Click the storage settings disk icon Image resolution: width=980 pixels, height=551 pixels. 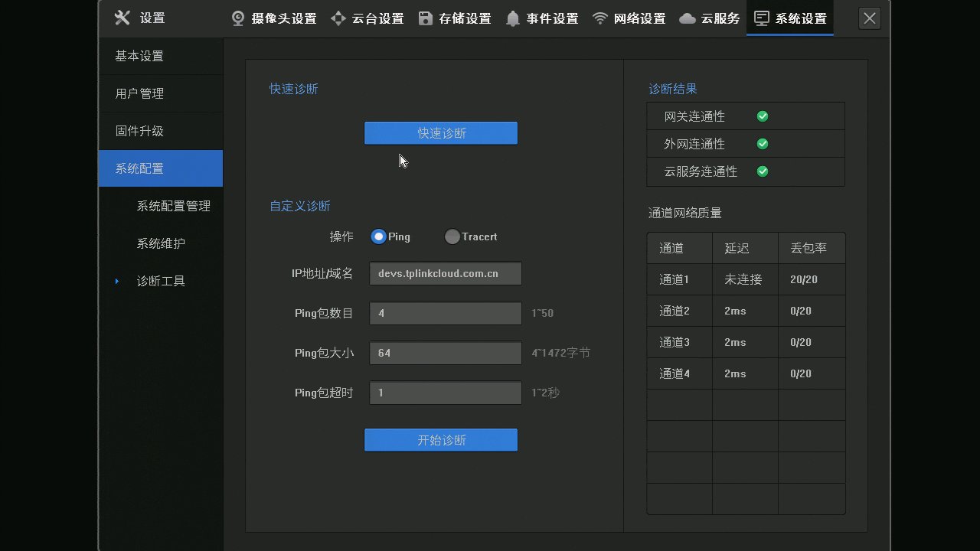(426, 18)
